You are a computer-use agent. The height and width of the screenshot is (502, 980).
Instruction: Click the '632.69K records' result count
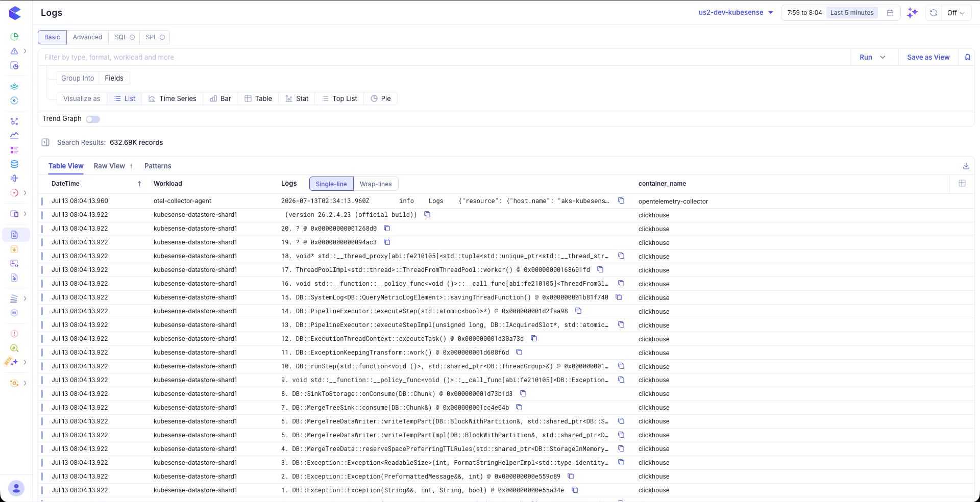click(136, 142)
